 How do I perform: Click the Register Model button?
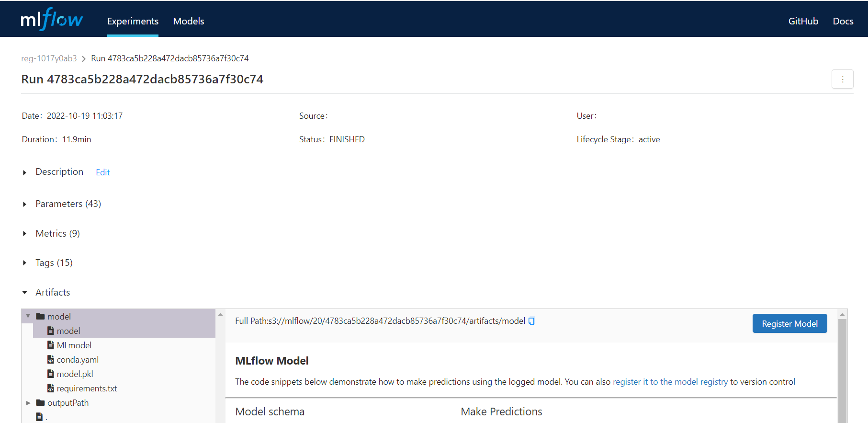789,324
